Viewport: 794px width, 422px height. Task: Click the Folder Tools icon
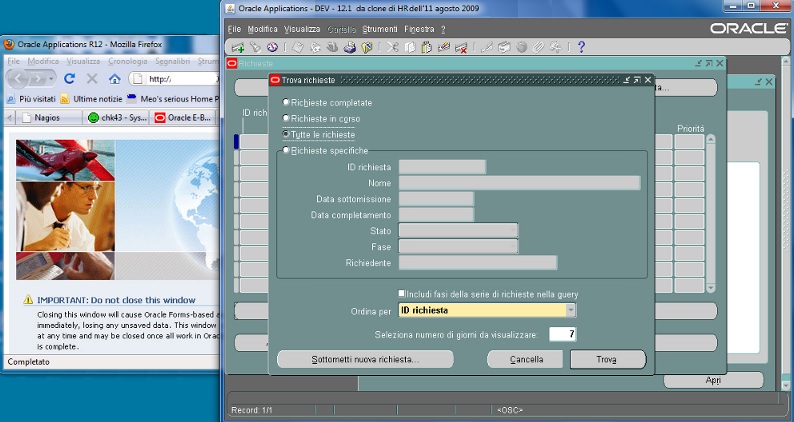(555, 47)
